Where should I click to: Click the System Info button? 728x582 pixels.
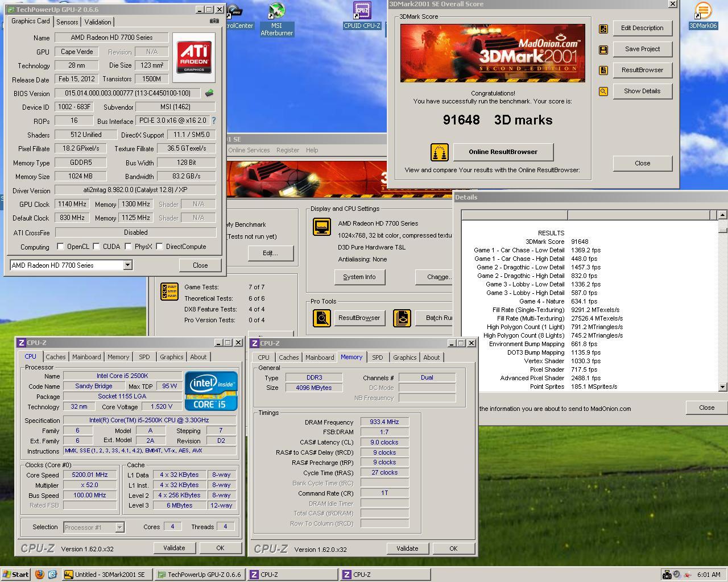pos(359,277)
